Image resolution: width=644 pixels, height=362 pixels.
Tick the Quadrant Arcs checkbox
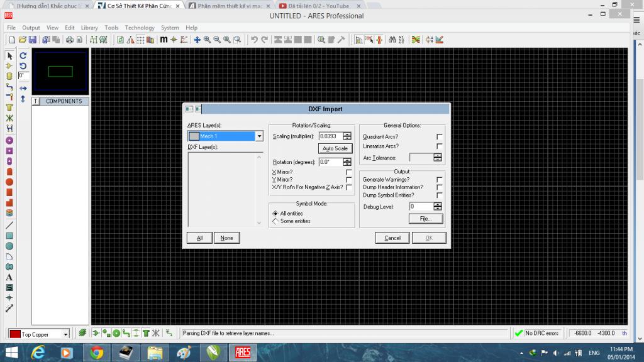(439, 136)
